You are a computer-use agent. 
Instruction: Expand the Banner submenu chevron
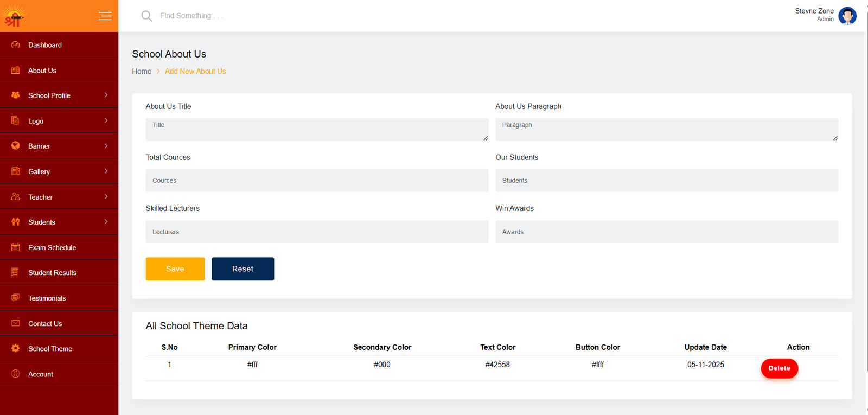coord(106,146)
